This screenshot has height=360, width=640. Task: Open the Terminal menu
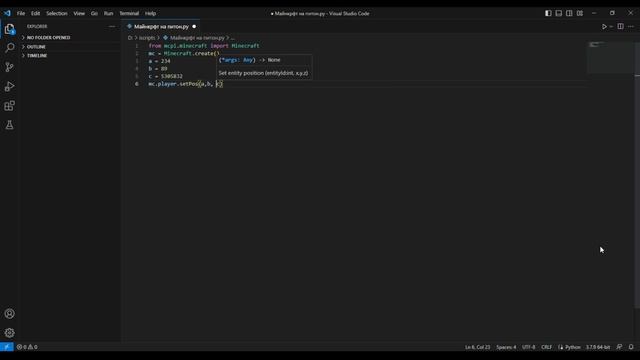tap(129, 13)
